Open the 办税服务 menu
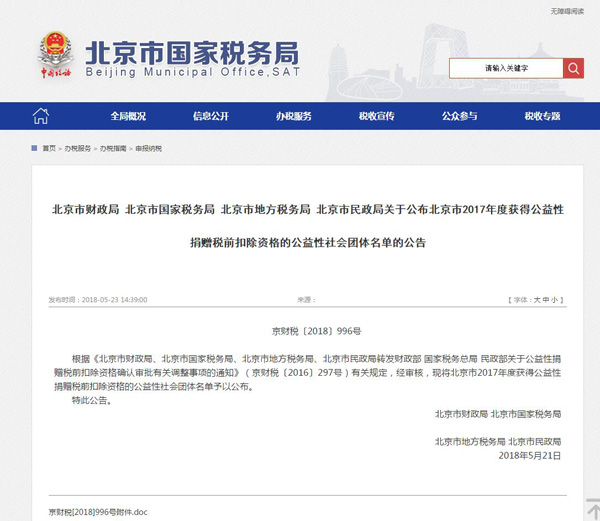600x521 pixels. 294,116
